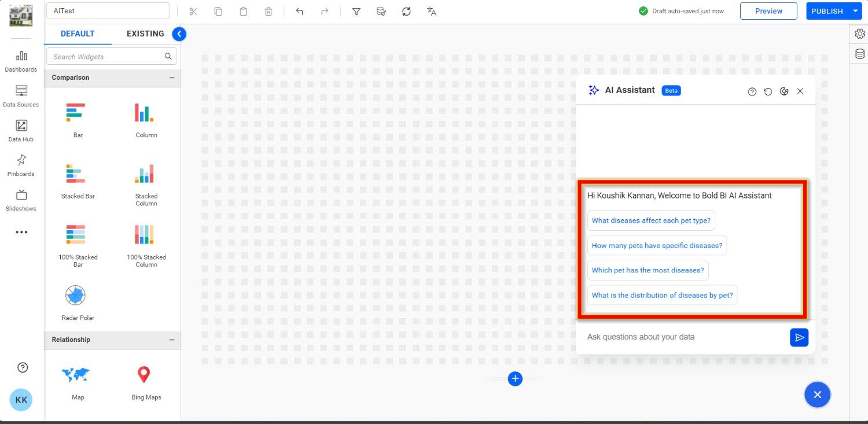Ask 'Which pet has the most diseases?'
The width and height of the screenshot is (868, 424).
point(648,270)
